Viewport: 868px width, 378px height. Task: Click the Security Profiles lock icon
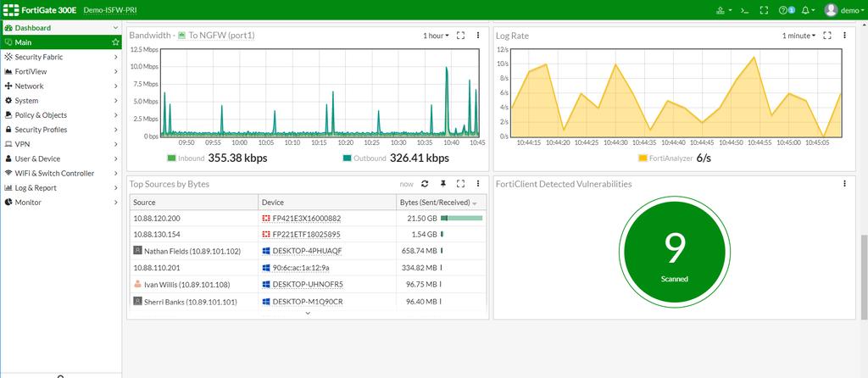point(8,130)
